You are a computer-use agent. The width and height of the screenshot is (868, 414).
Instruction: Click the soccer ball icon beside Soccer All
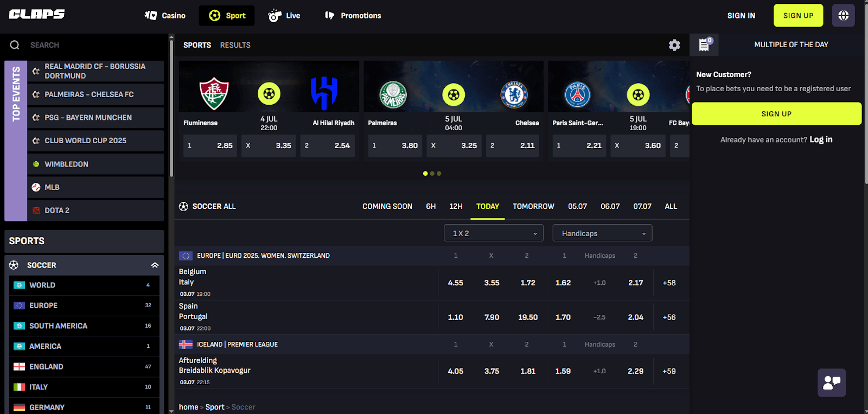pyautogui.click(x=183, y=206)
